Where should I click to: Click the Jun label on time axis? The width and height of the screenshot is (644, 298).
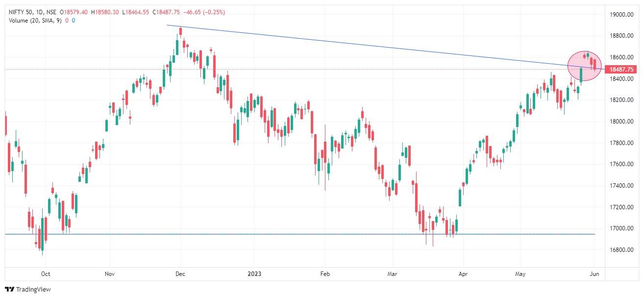pos(594,274)
